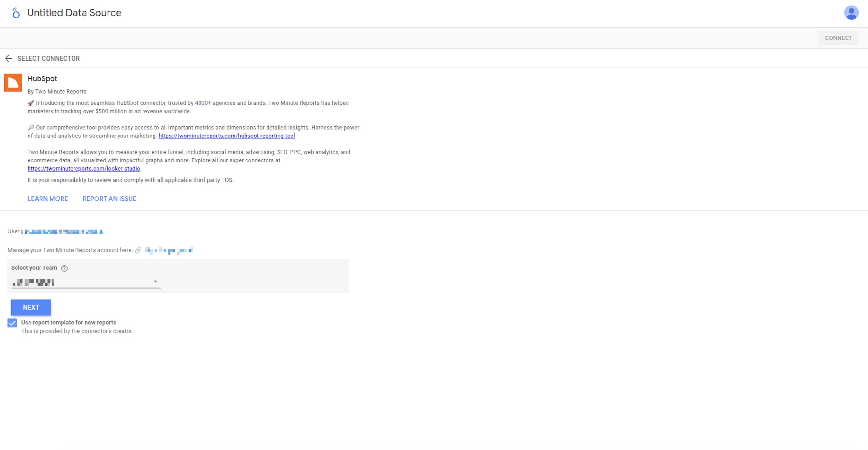The width and height of the screenshot is (868, 450).
Task: Open the hubspot-reporting-tool link
Action: point(227,136)
